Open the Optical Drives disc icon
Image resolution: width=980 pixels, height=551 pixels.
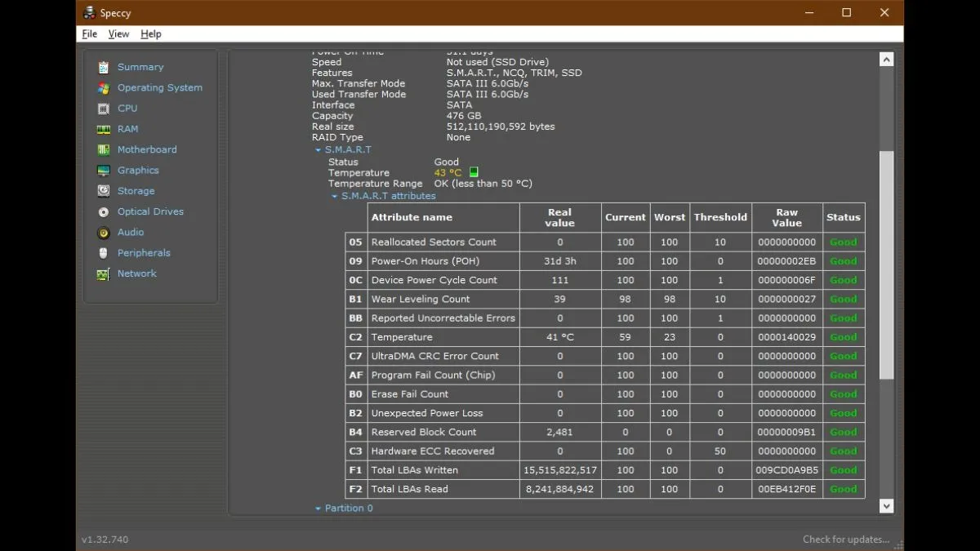click(104, 212)
